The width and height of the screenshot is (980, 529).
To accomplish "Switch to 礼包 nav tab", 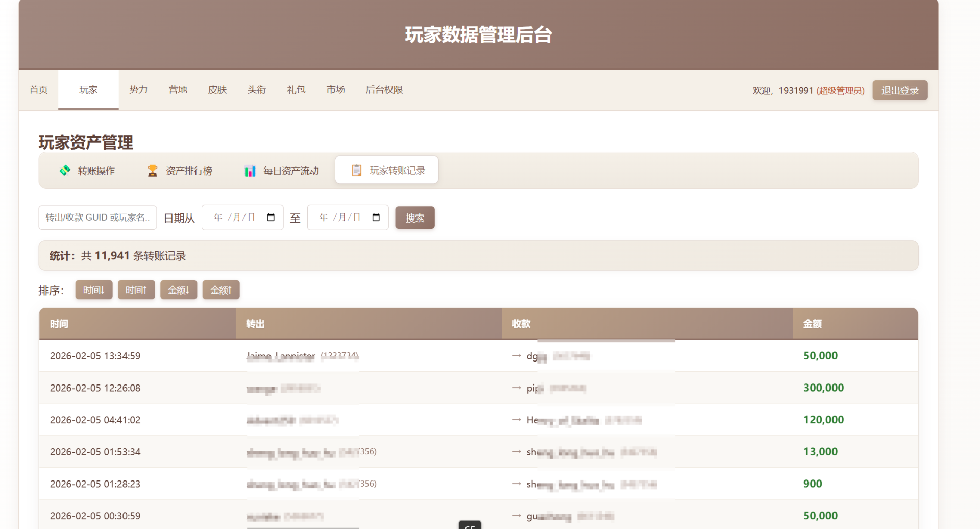I will 297,90.
